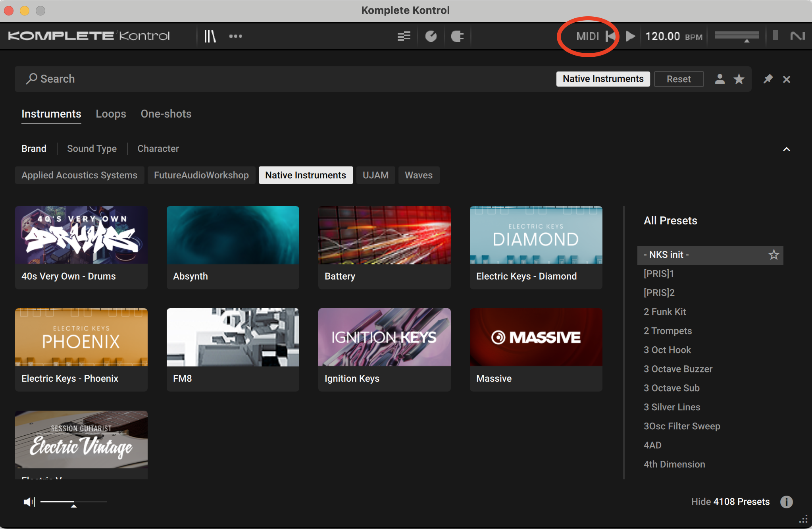
Task: Click the skip-to-start transport icon
Action: [x=610, y=36]
